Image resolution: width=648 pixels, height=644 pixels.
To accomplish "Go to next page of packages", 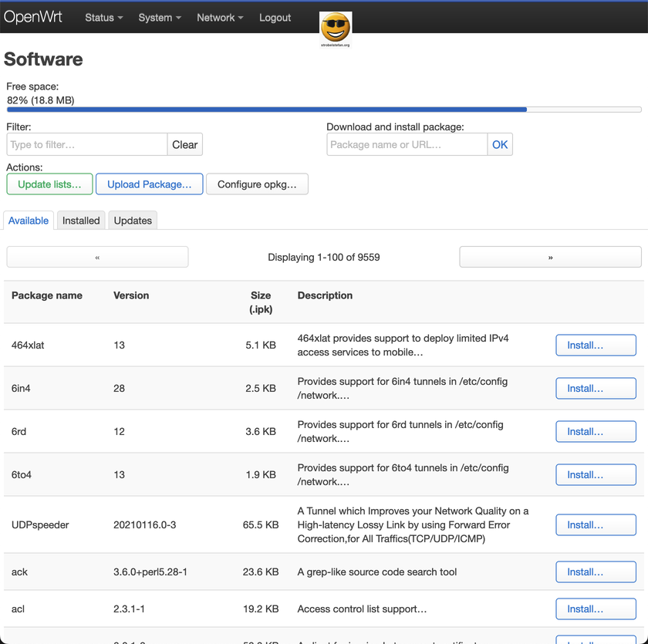I will click(550, 257).
